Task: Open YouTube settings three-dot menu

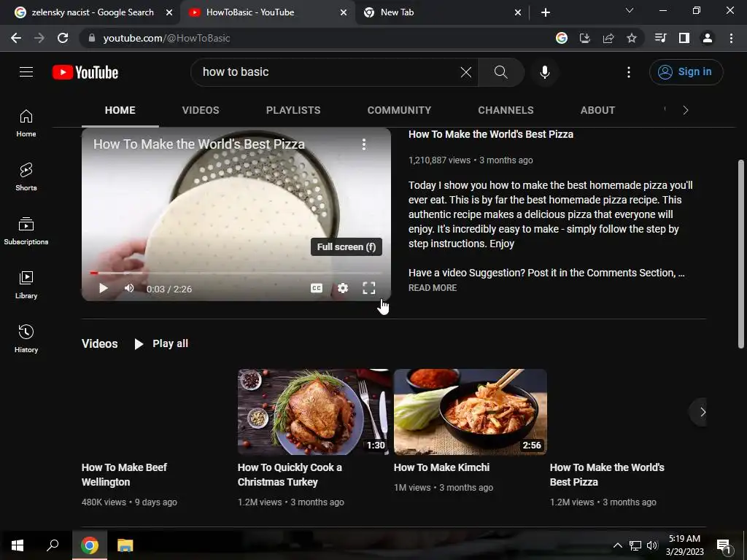Action: pos(629,72)
